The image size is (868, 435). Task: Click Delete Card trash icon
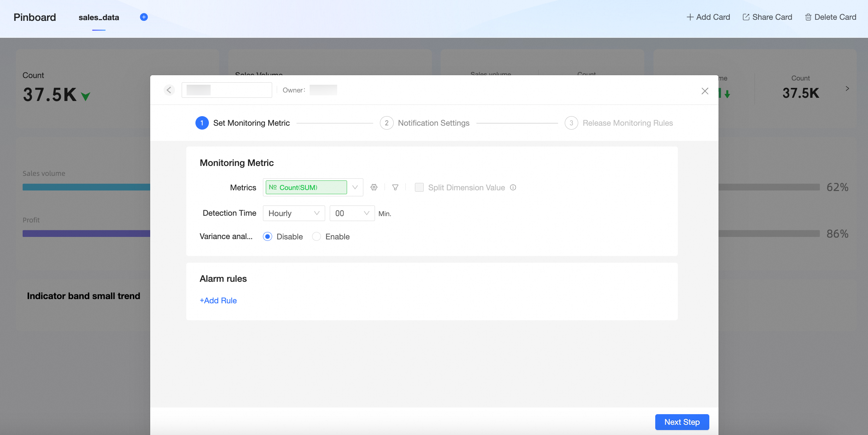click(x=808, y=17)
